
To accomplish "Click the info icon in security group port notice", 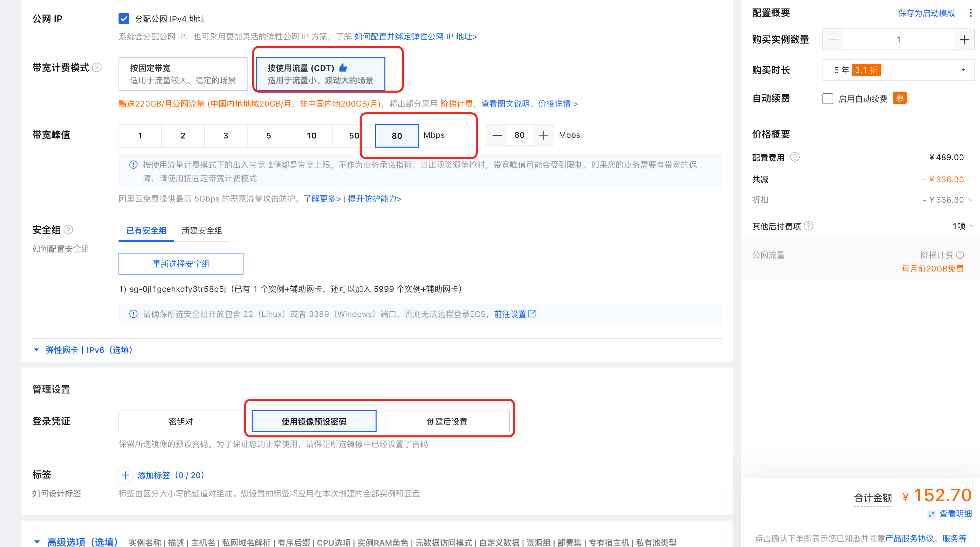I will click(x=133, y=314).
